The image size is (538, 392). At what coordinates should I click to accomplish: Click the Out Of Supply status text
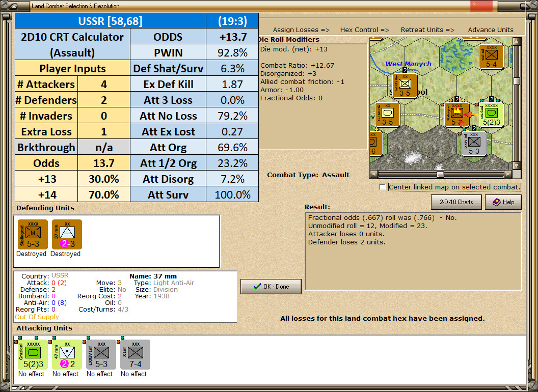click(37, 317)
